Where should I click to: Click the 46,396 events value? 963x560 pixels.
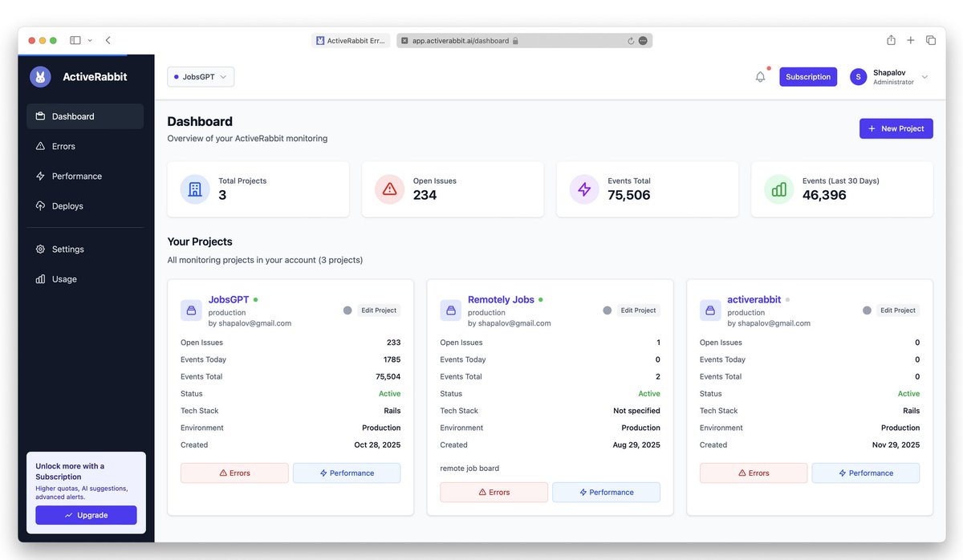[824, 195]
